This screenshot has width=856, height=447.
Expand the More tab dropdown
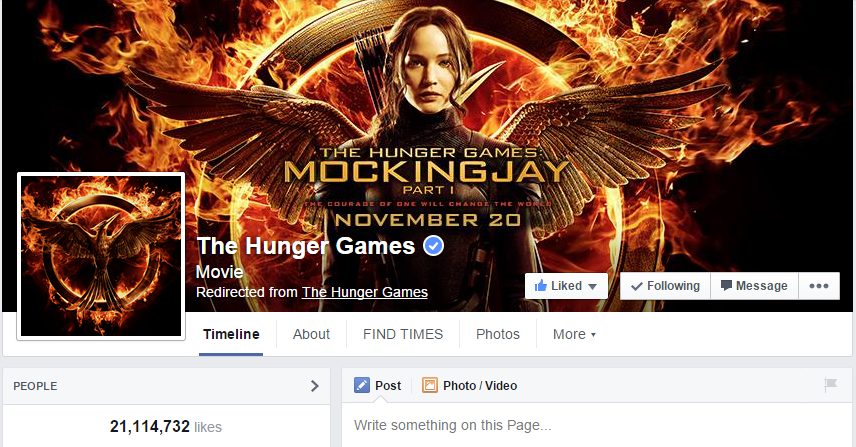[574, 334]
